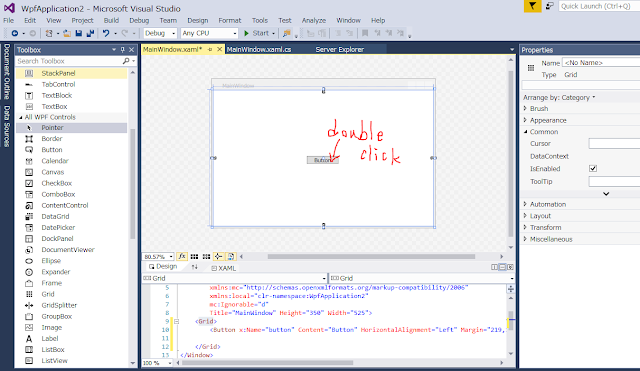This screenshot has height=371, width=640.
Task: Select the ComboBox control in Toolbox
Action: (72, 194)
